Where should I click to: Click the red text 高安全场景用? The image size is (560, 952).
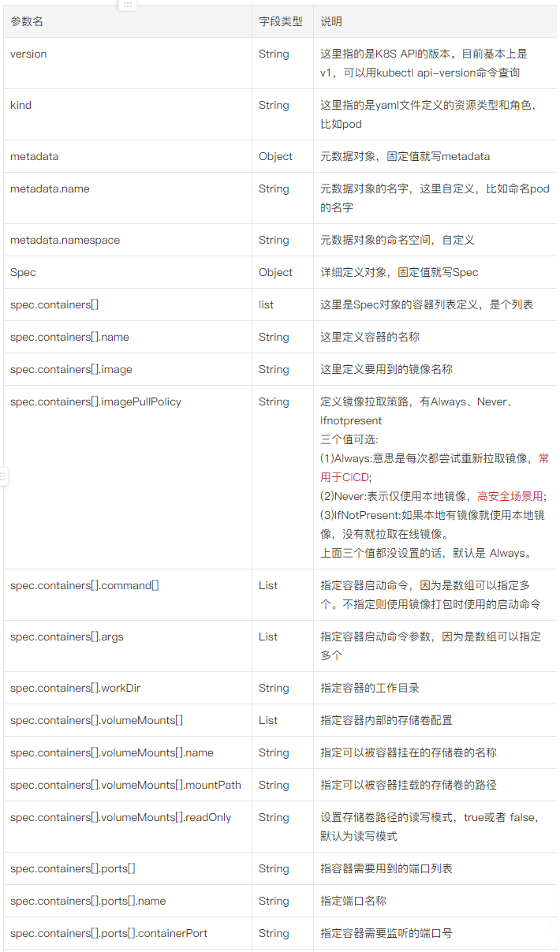(510, 496)
